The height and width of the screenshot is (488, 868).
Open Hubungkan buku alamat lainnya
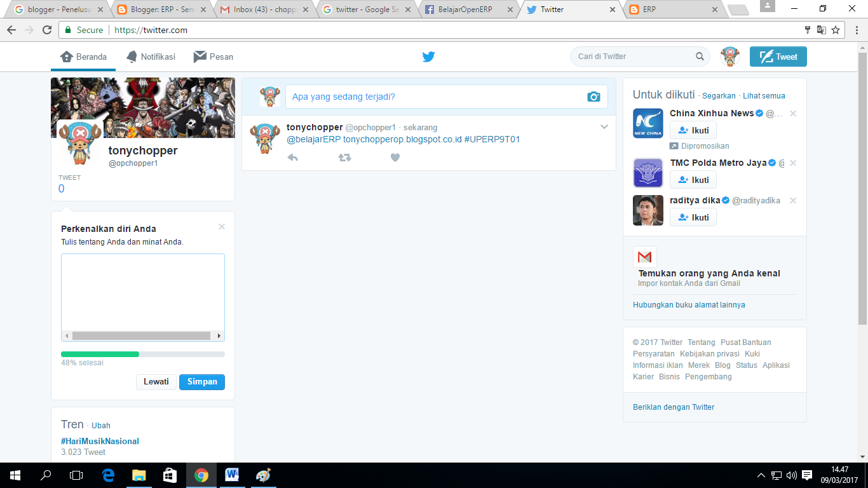[x=689, y=305]
